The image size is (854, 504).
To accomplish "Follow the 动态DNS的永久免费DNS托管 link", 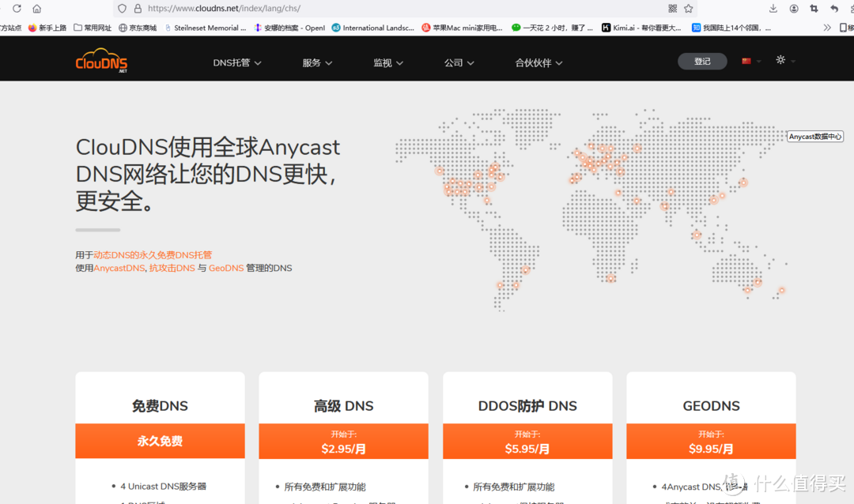I will pyautogui.click(x=153, y=255).
